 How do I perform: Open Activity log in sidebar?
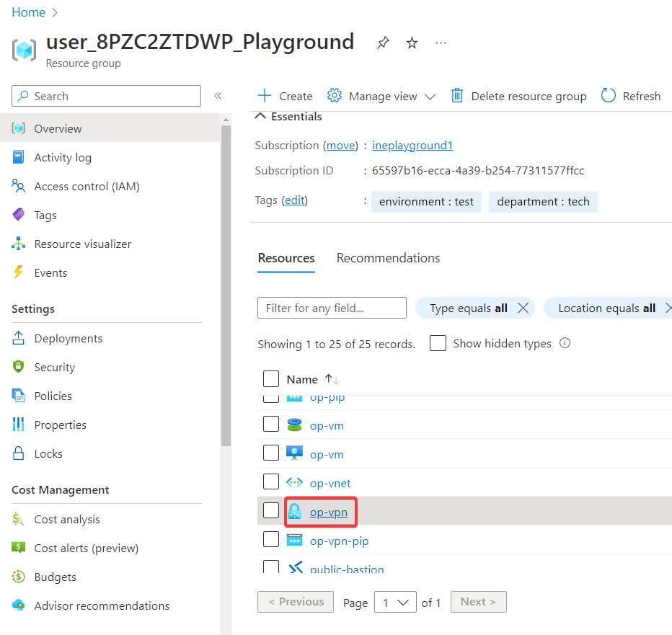coord(63,157)
